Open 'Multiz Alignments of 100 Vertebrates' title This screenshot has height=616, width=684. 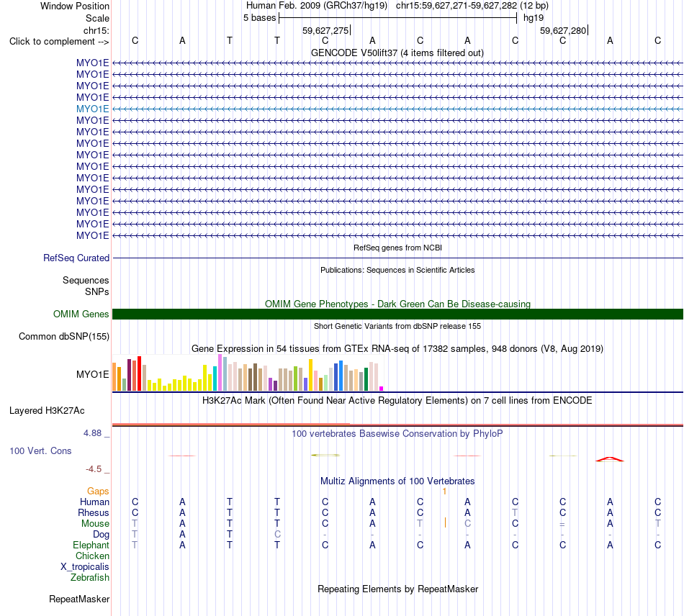coord(397,481)
